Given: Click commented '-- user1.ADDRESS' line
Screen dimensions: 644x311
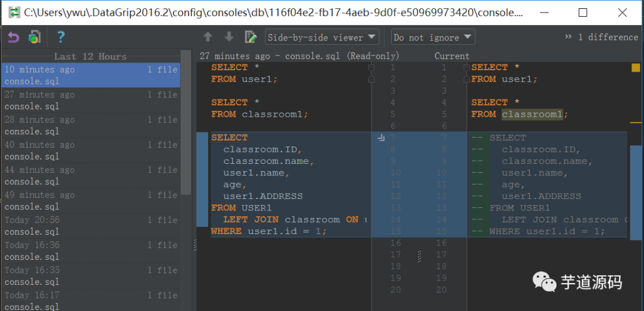Looking at the screenshot, I should [x=526, y=197].
